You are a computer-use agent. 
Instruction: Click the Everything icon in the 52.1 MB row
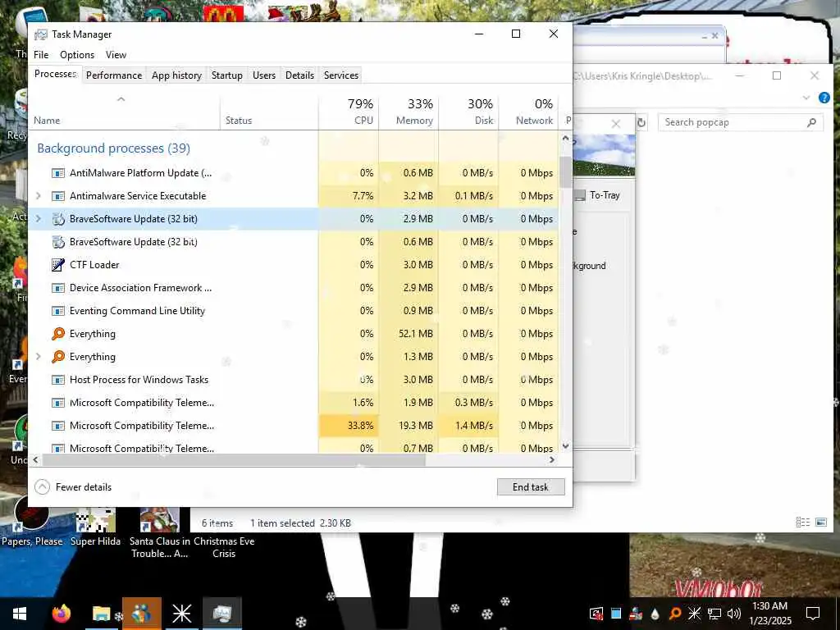(x=58, y=334)
